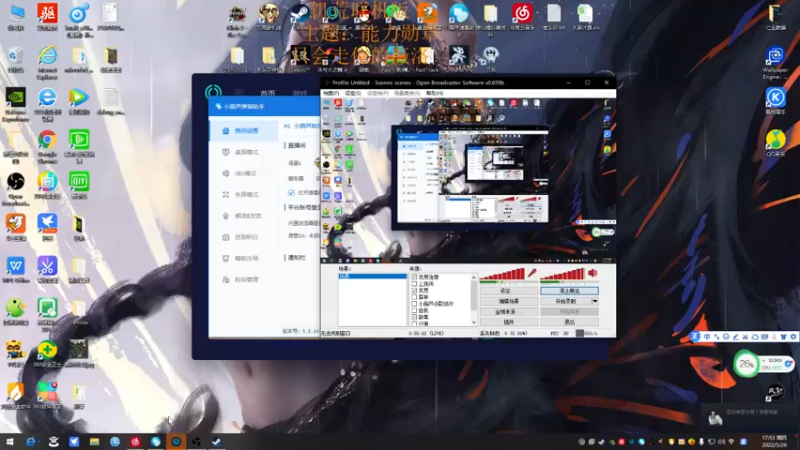Open QQ Music desktop icon

(x=775, y=143)
